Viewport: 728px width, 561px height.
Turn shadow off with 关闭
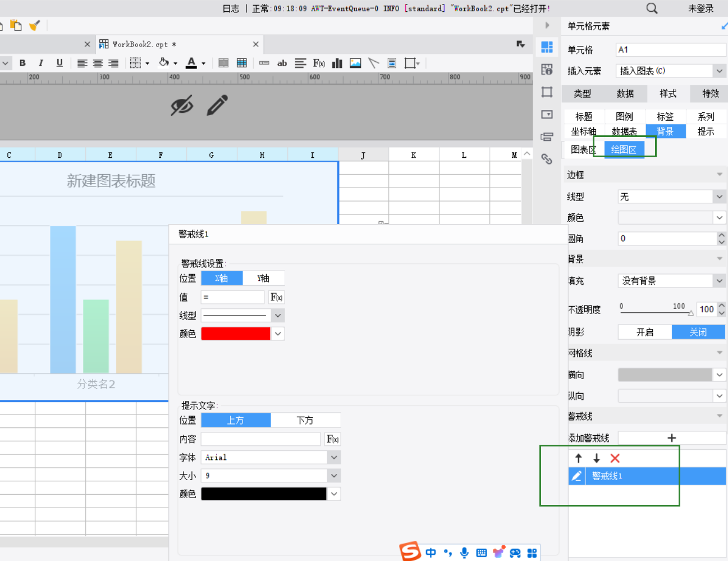pos(698,332)
